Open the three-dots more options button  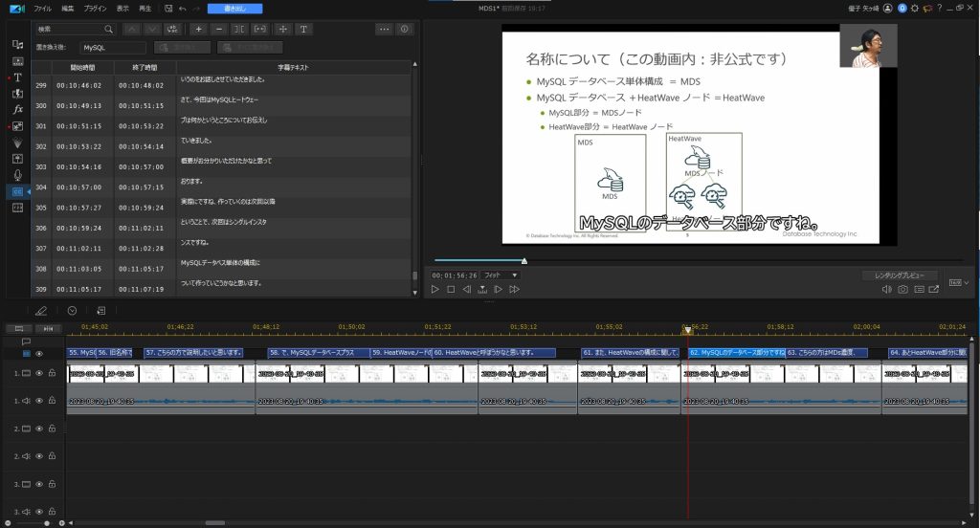pos(385,30)
